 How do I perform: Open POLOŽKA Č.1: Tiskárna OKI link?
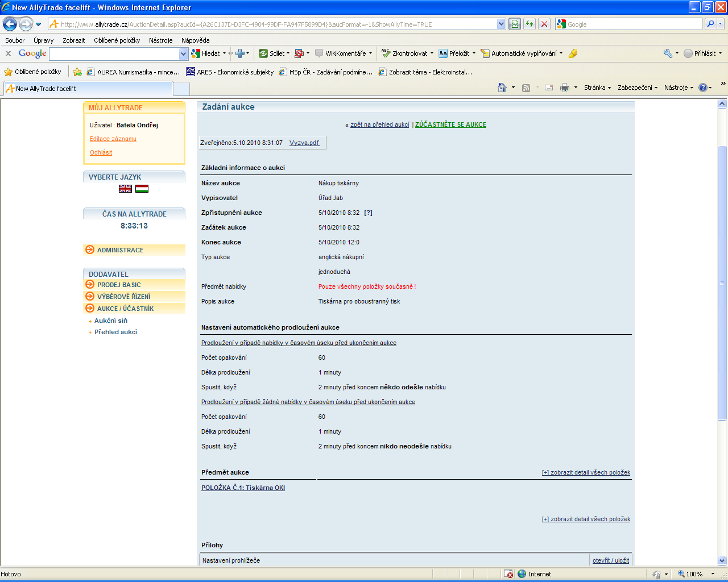pos(243,488)
